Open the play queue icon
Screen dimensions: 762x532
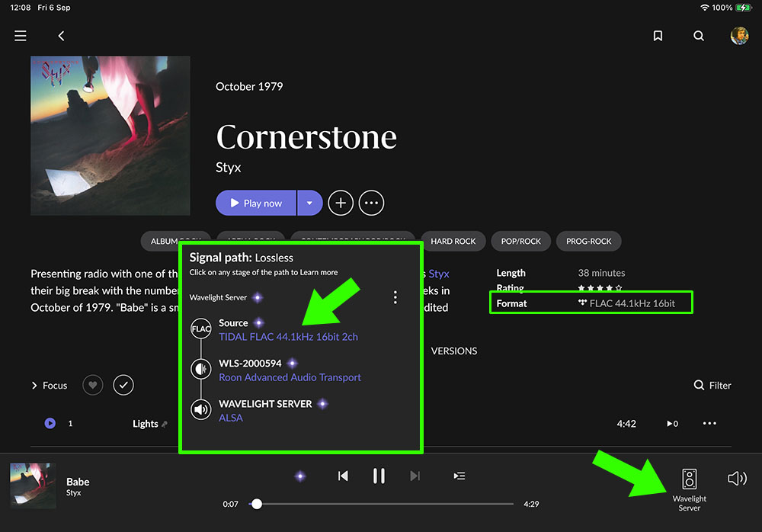459,476
